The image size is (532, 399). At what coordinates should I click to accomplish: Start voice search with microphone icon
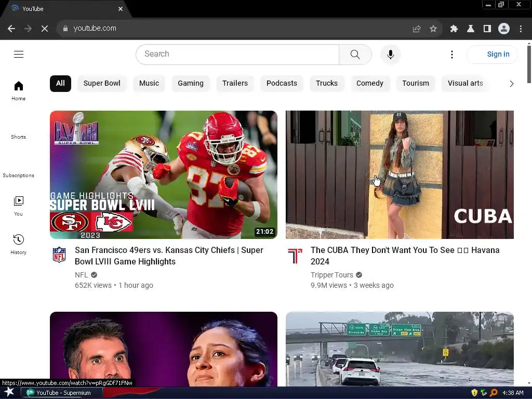391,54
